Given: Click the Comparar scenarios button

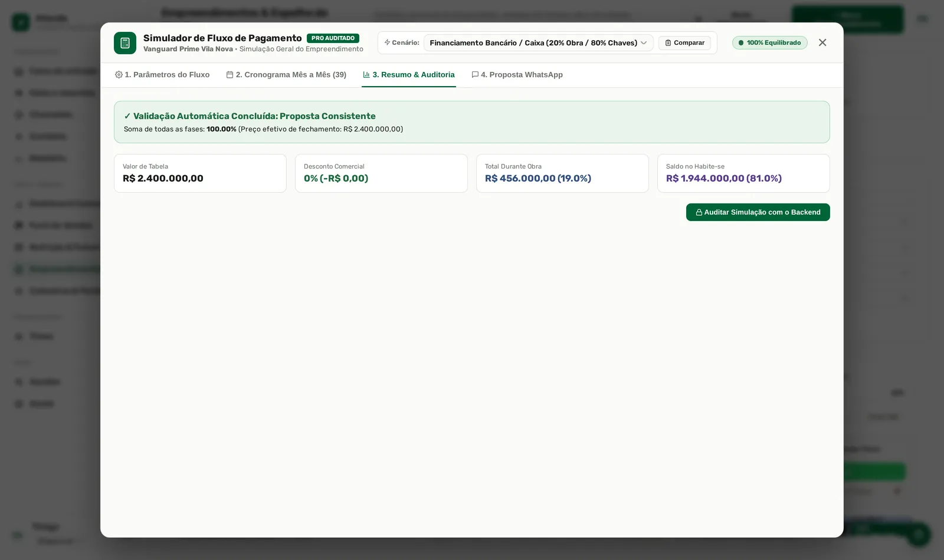Looking at the screenshot, I should coord(684,43).
